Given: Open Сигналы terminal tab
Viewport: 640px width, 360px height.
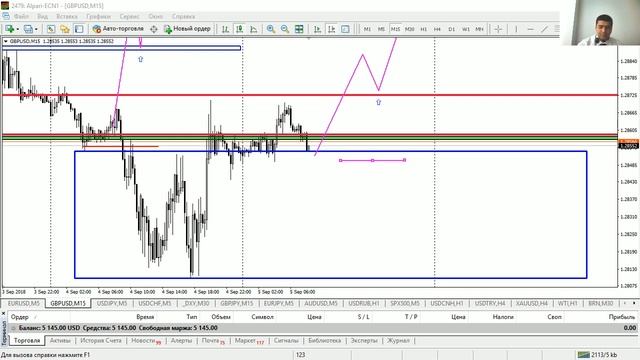Looking at the screenshot, I should point(286,340).
